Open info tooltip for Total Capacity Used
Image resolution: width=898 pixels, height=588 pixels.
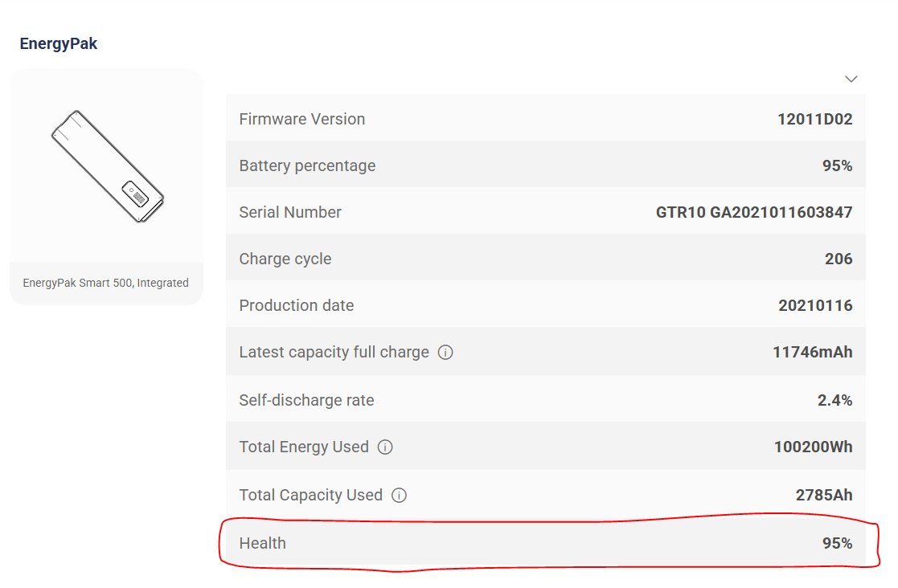pos(399,496)
